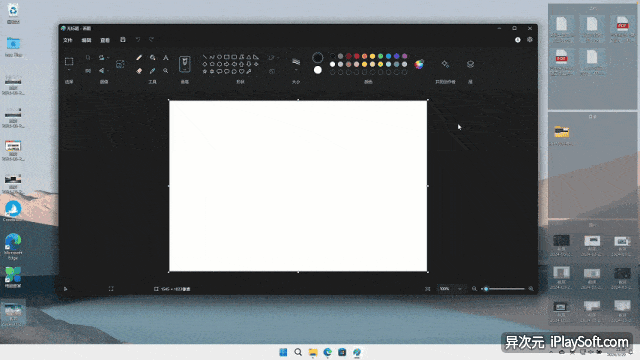Click the Paint icon on the taskbar

pos(357,352)
